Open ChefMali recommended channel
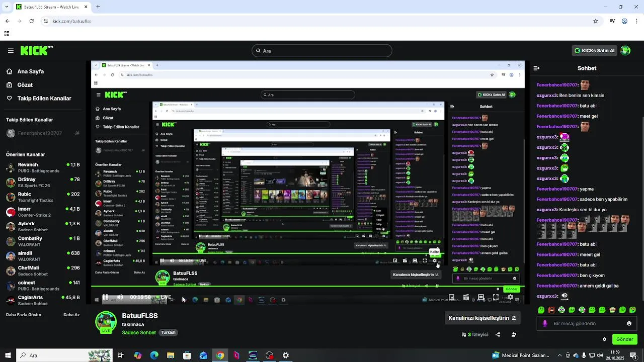The height and width of the screenshot is (362, 644). point(43,271)
